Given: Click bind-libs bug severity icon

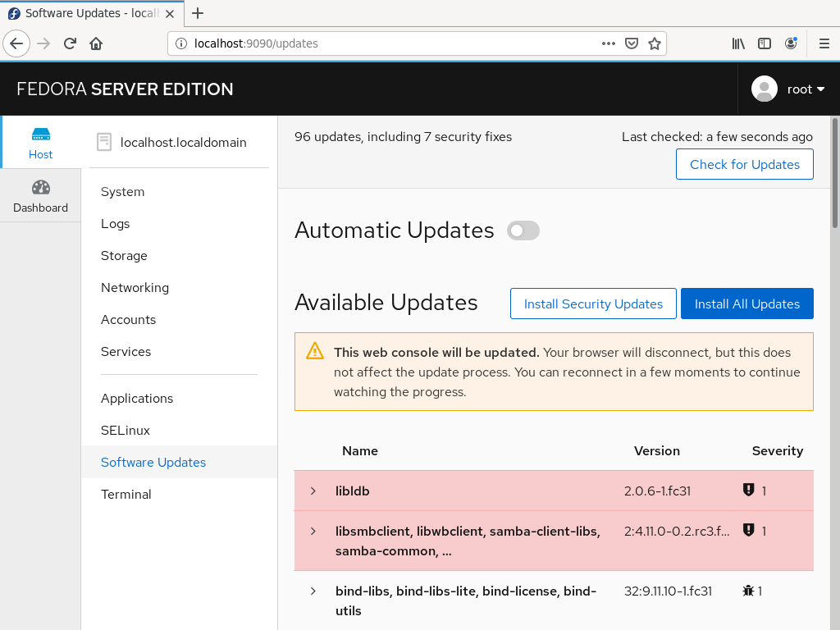Looking at the screenshot, I should [748, 591].
